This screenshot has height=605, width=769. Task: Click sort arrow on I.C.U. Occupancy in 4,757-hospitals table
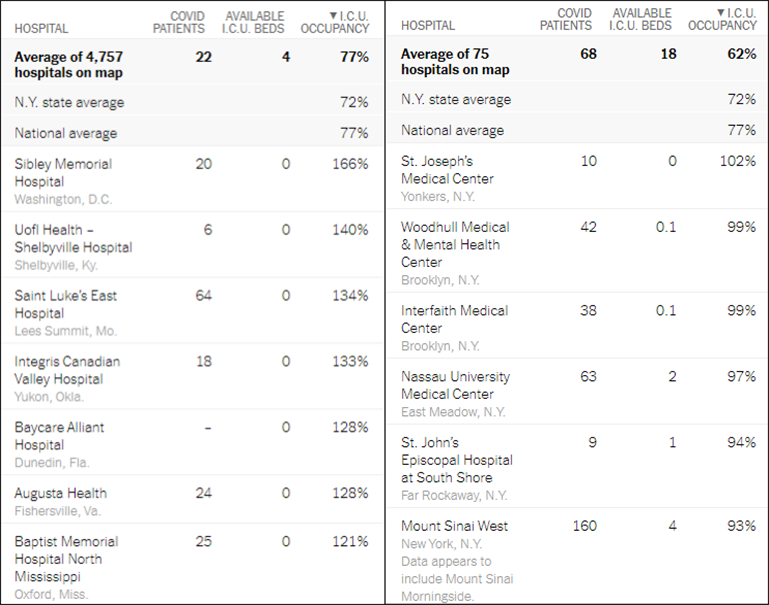click(333, 16)
